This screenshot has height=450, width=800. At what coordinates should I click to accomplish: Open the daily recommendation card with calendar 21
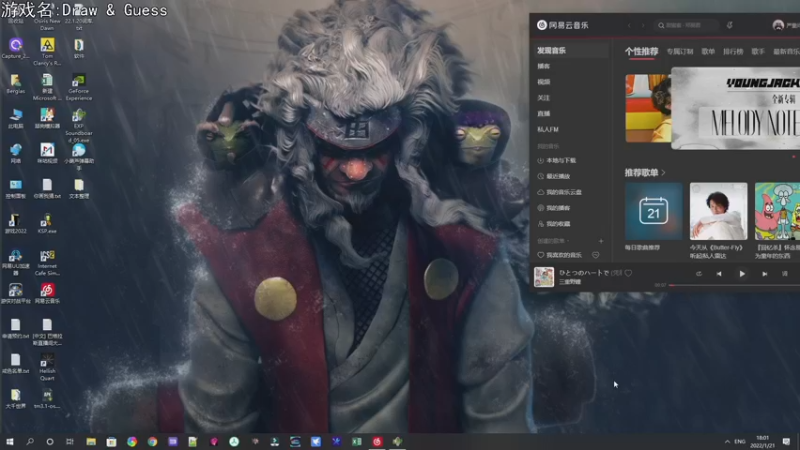(654, 211)
